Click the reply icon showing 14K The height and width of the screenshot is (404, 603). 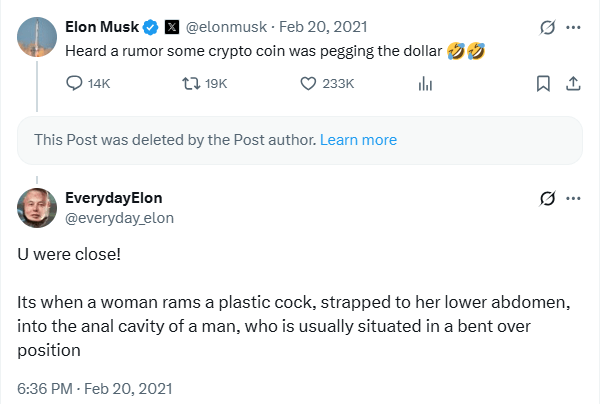(x=77, y=83)
